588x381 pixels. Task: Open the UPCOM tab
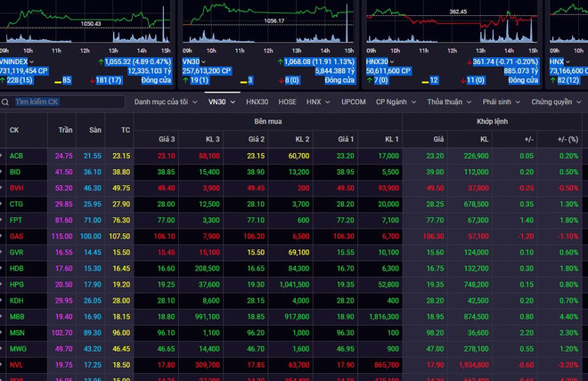pos(354,102)
